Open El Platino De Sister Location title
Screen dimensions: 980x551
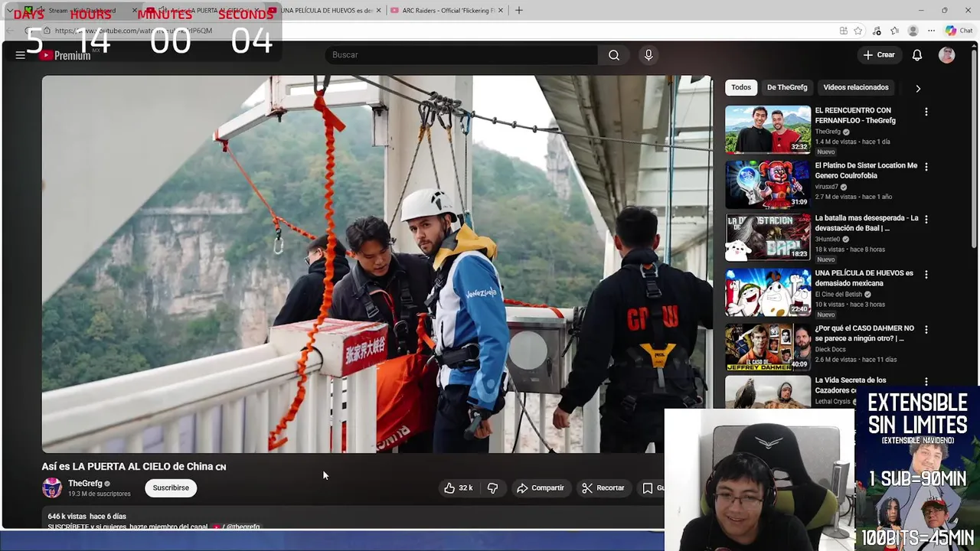click(866, 171)
